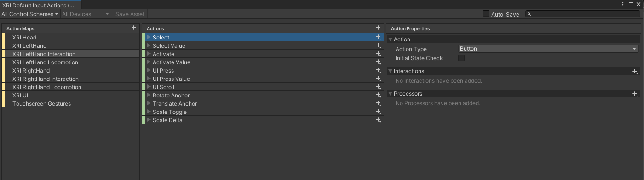Select the UI Scroll action row
The width and height of the screenshot is (644, 180).
(263, 87)
